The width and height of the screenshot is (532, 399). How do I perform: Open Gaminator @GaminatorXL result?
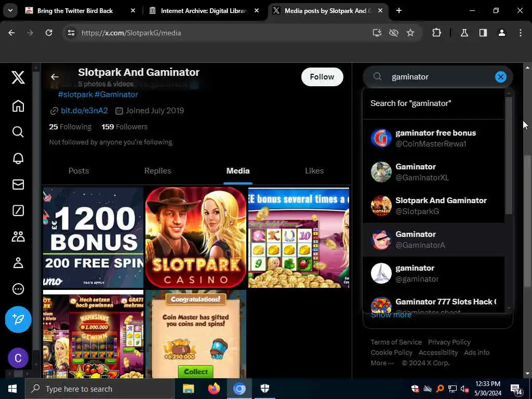pos(434,172)
